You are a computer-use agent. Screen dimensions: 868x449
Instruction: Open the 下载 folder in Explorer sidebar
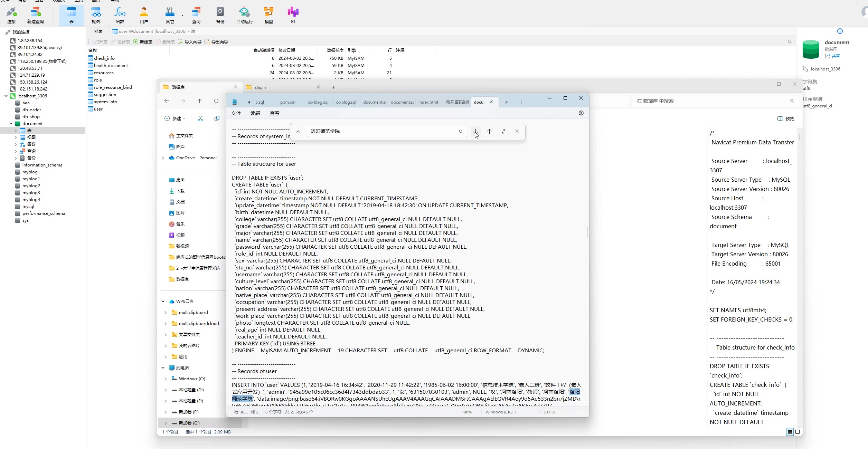pos(180,191)
